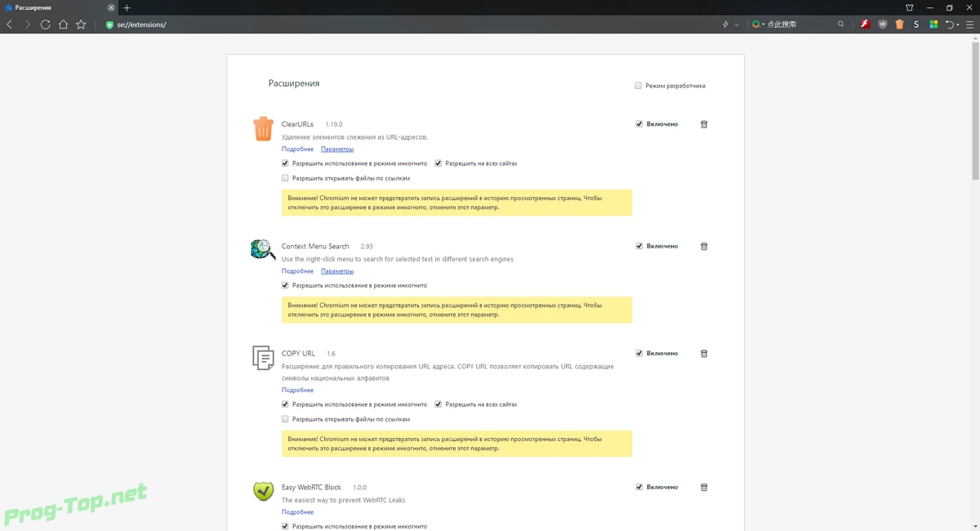Remove Context Menu Search with trash icon
The height and width of the screenshot is (531, 980).
click(704, 246)
